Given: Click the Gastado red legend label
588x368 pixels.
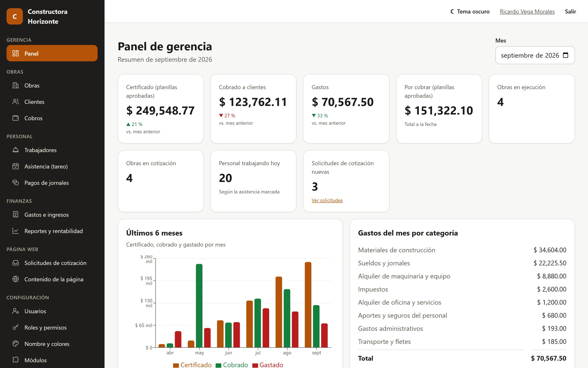Looking at the screenshot, I should coord(271,365).
